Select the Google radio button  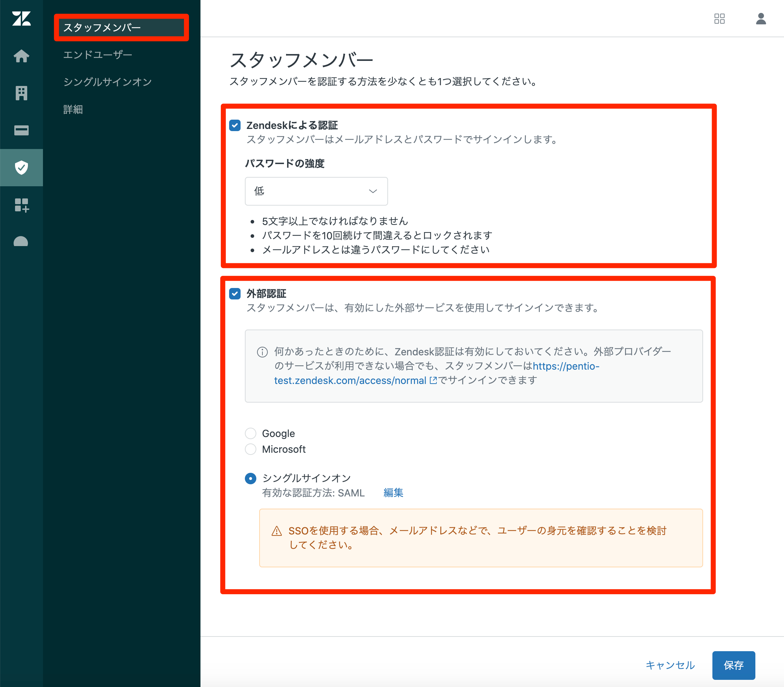click(x=251, y=434)
